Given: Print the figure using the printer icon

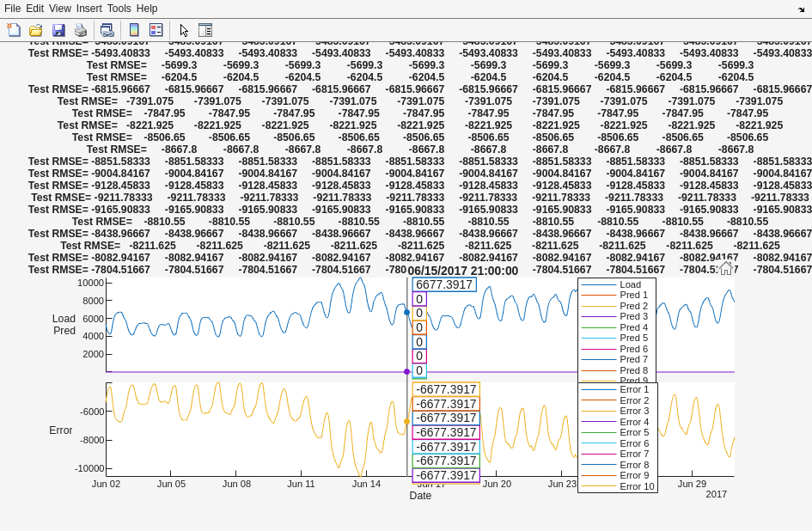Looking at the screenshot, I should click(x=81, y=30).
